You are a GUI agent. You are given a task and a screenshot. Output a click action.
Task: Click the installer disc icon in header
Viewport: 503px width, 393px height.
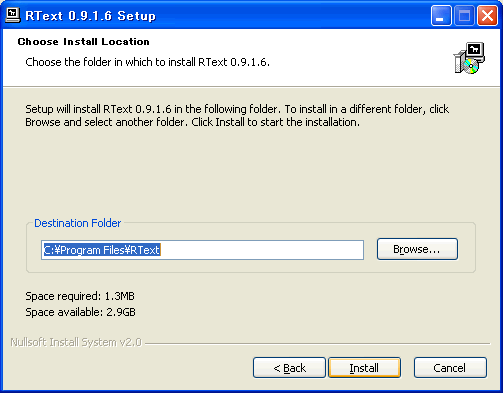(469, 58)
